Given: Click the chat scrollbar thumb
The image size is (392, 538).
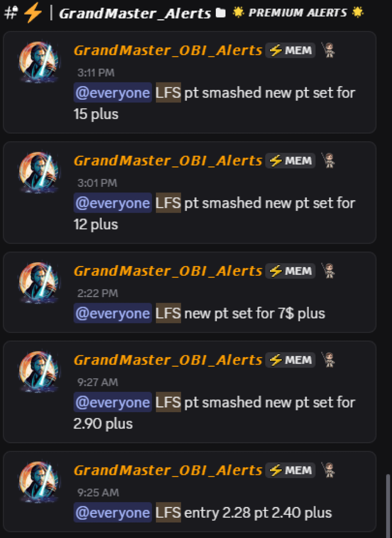Looking at the screenshot, I should pos(388,502).
